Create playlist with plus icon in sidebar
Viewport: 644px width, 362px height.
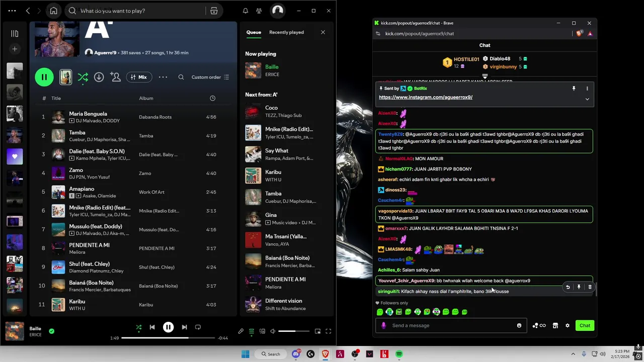15,49
